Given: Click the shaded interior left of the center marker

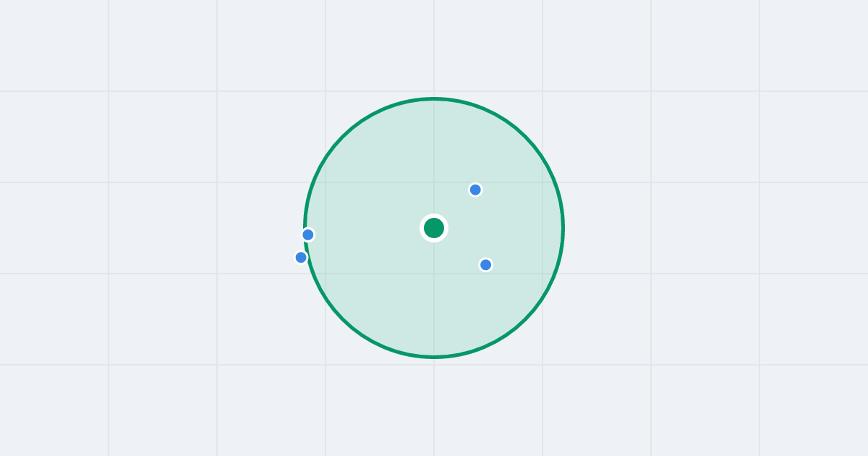Looking at the screenshot, I should (x=369, y=228).
